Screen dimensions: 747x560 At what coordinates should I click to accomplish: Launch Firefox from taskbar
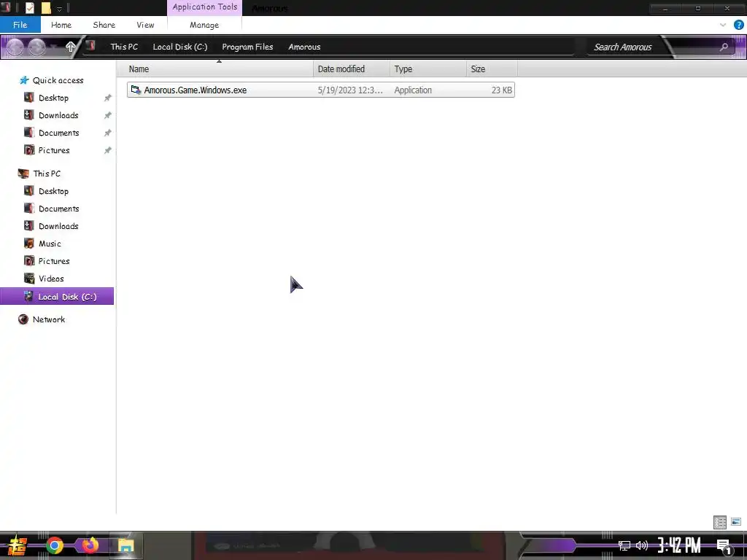click(x=90, y=545)
